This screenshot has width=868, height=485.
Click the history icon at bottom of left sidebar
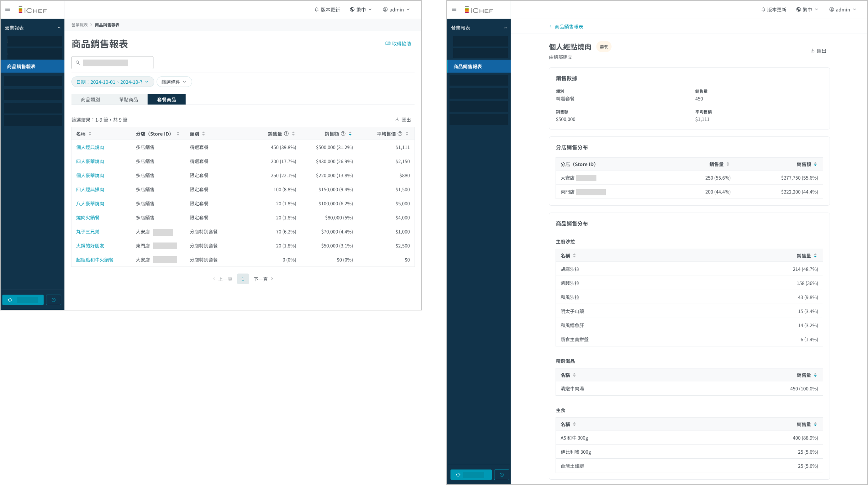[x=53, y=300]
